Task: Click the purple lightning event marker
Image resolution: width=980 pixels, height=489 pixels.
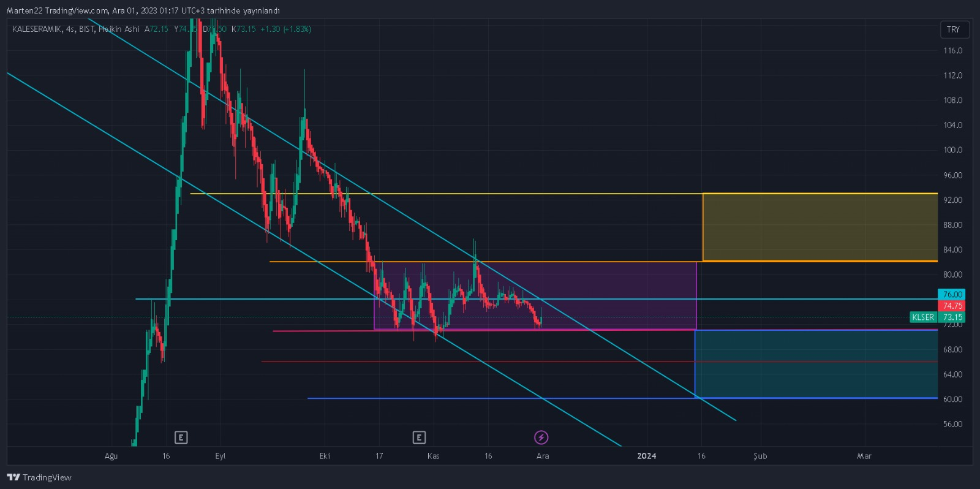Action: 541,438
